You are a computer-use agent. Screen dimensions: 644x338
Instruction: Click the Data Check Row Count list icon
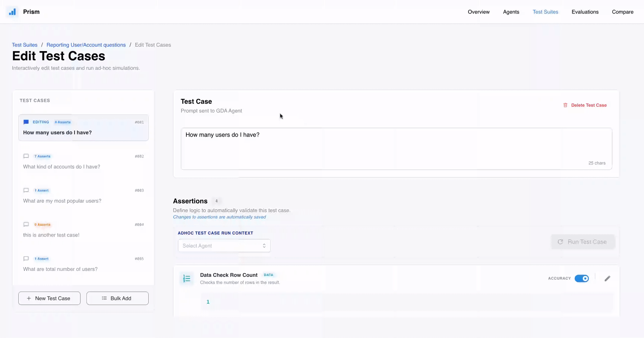187,278
